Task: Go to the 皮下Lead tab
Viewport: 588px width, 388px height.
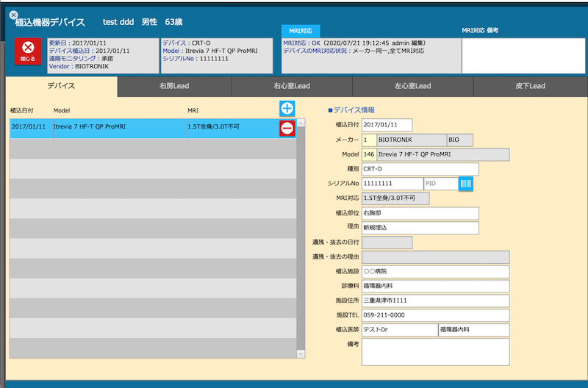Action: (x=530, y=86)
